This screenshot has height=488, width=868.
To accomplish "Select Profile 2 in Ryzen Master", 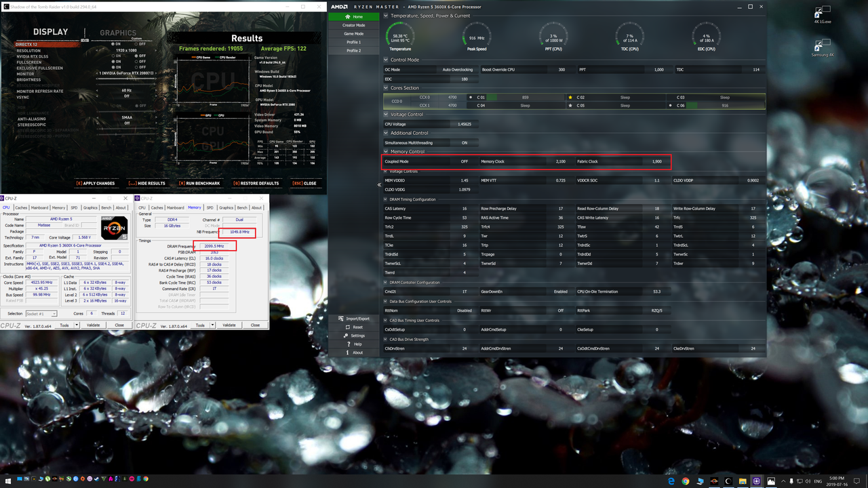I will (353, 50).
